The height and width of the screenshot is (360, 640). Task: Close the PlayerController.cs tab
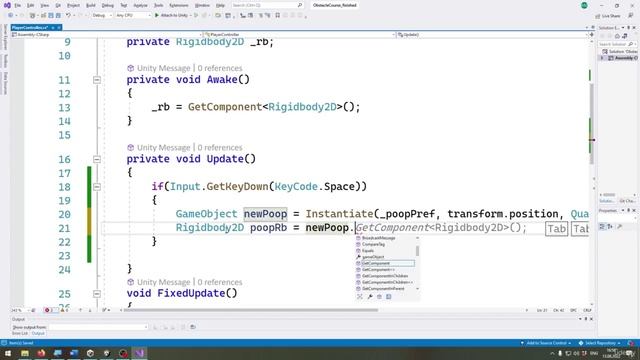click(59, 27)
